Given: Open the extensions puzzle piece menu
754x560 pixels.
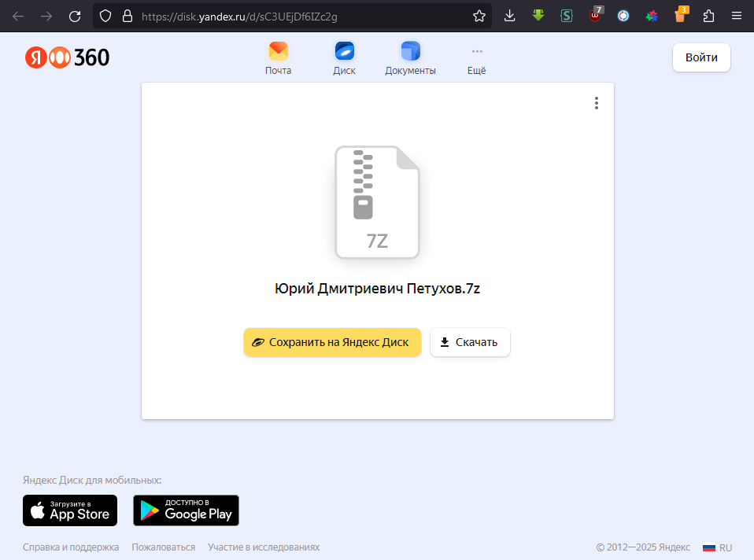Looking at the screenshot, I should pyautogui.click(x=708, y=17).
